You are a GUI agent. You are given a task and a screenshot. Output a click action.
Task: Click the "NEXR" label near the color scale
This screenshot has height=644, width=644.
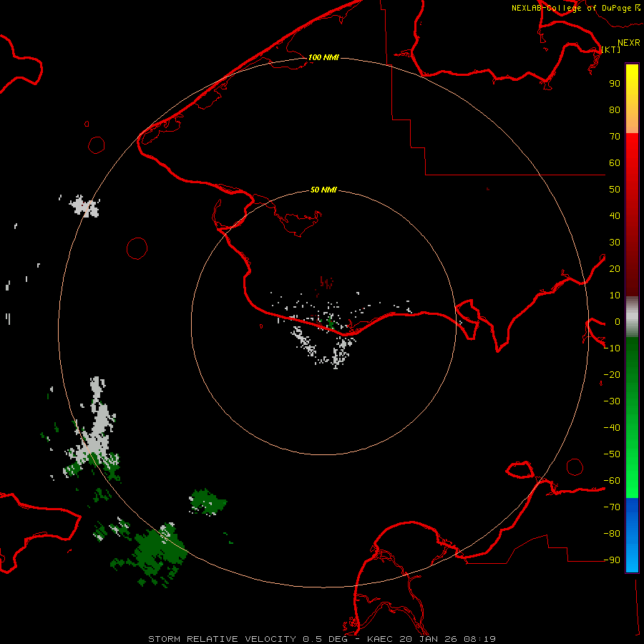pyautogui.click(x=629, y=43)
